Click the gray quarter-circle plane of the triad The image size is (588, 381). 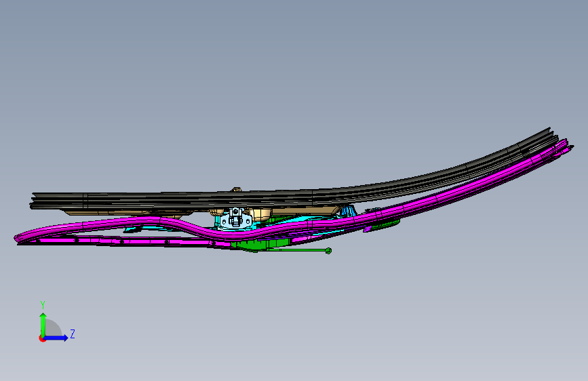[53, 328]
